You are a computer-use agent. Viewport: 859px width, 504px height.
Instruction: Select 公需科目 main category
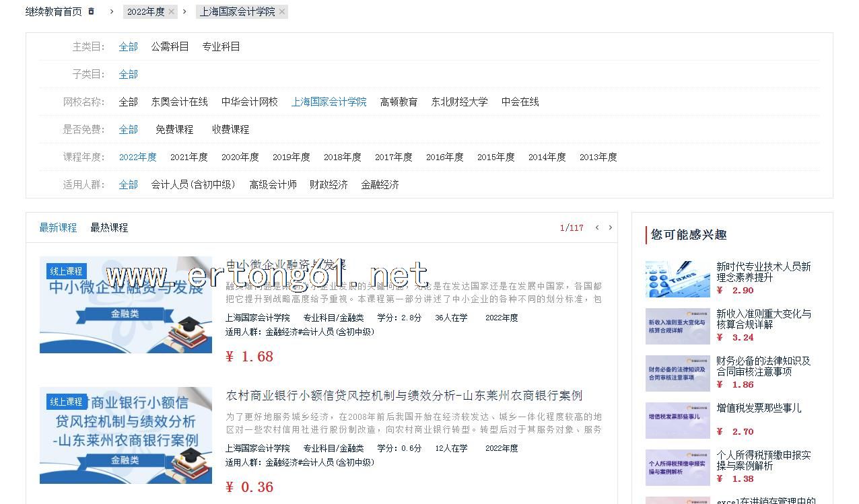(170, 46)
